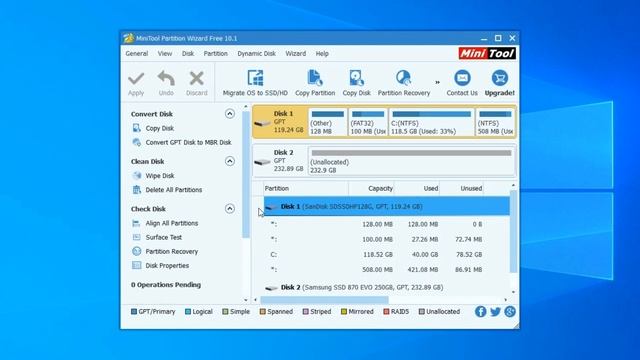Start a Surface Test
The width and height of the screenshot is (640, 360).
(x=163, y=237)
